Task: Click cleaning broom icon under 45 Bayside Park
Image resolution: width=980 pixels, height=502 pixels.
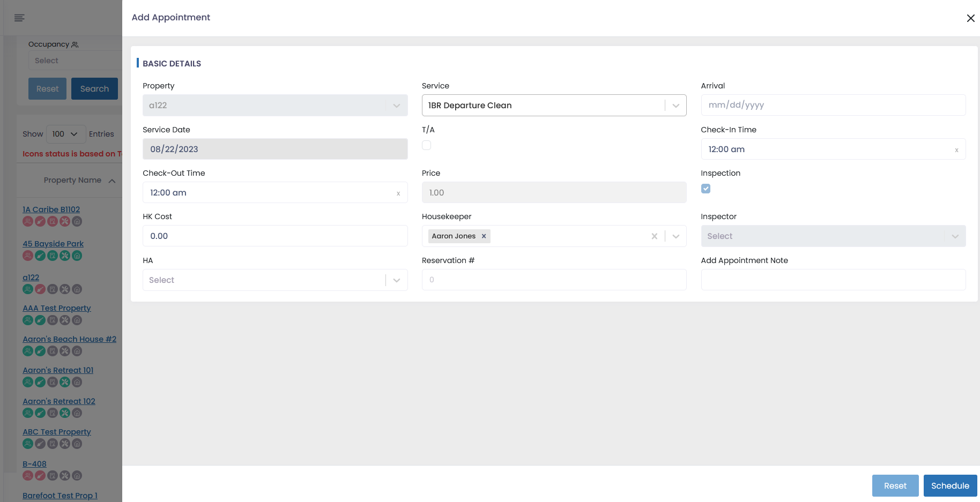Action: pos(40,256)
